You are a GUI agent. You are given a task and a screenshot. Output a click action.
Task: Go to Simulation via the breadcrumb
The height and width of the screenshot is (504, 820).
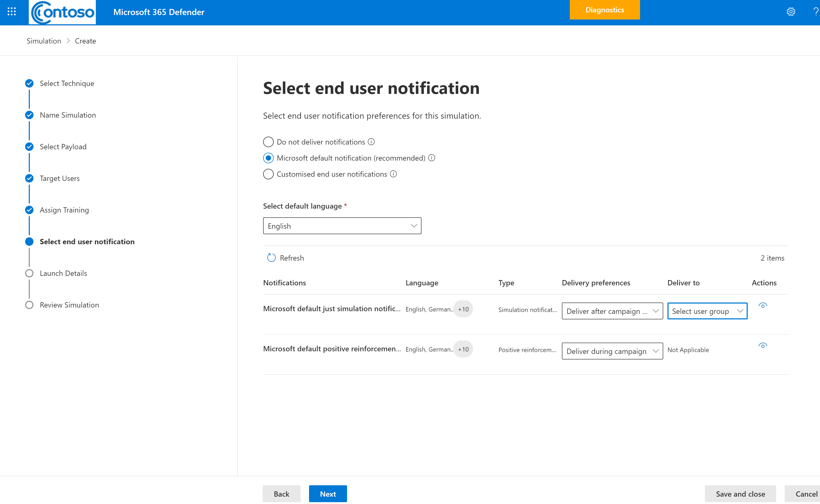click(44, 40)
